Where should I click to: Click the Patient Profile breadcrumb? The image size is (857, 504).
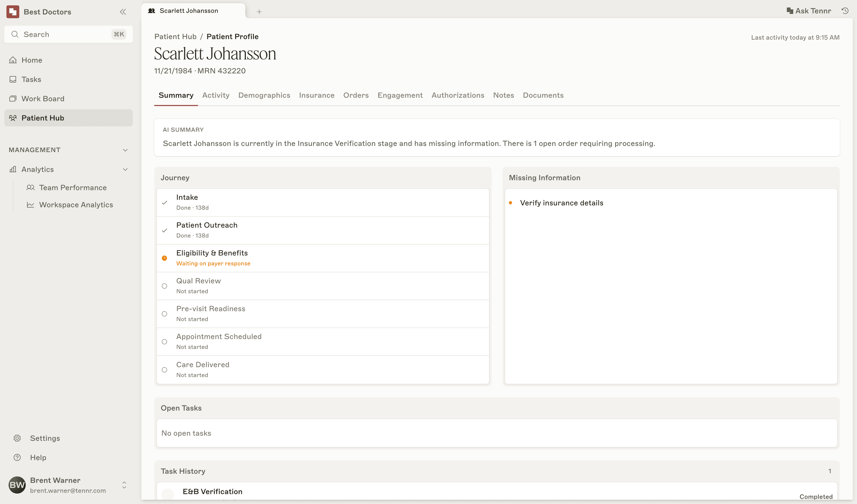[x=232, y=36]
